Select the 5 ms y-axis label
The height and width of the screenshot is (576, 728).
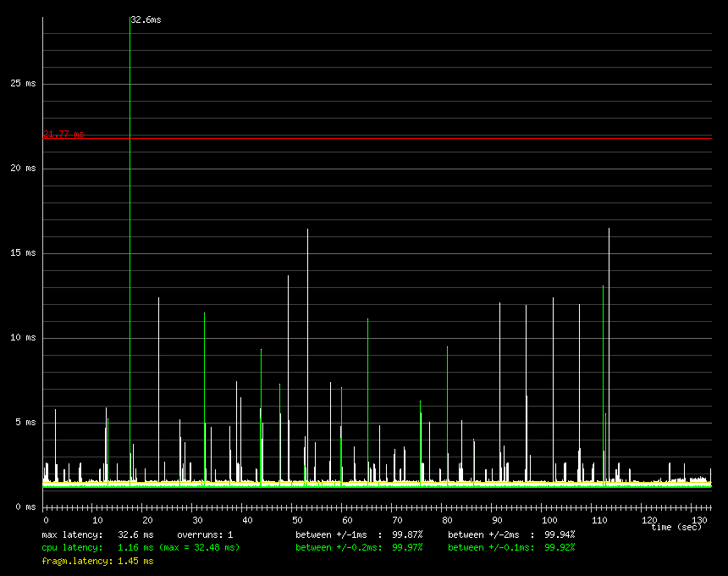[25, 422]
